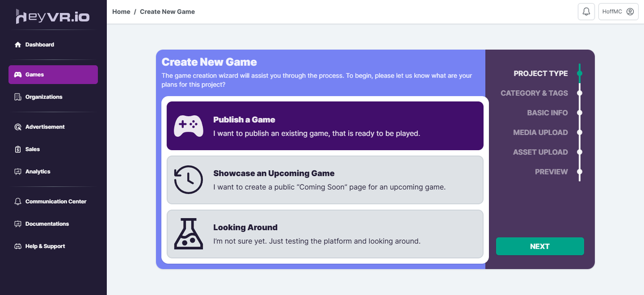Pick the Looking Around option
Image resolution: width=644 pixels, height=295 pixels.
325,234
